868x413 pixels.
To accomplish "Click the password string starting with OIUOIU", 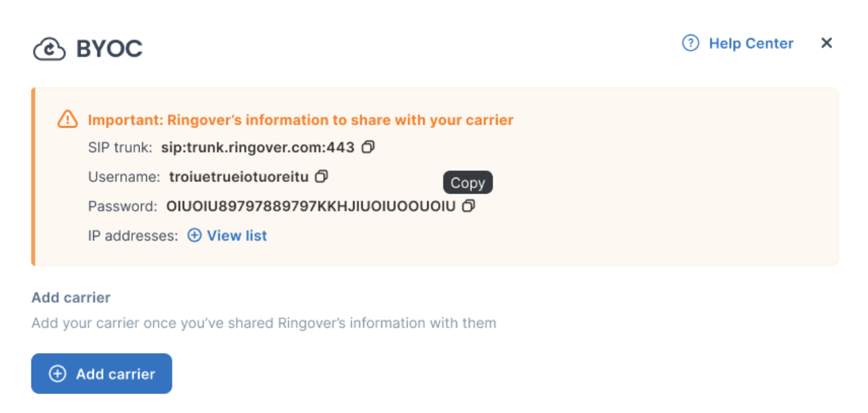I will pyautogui.click(x=310, y=206).
